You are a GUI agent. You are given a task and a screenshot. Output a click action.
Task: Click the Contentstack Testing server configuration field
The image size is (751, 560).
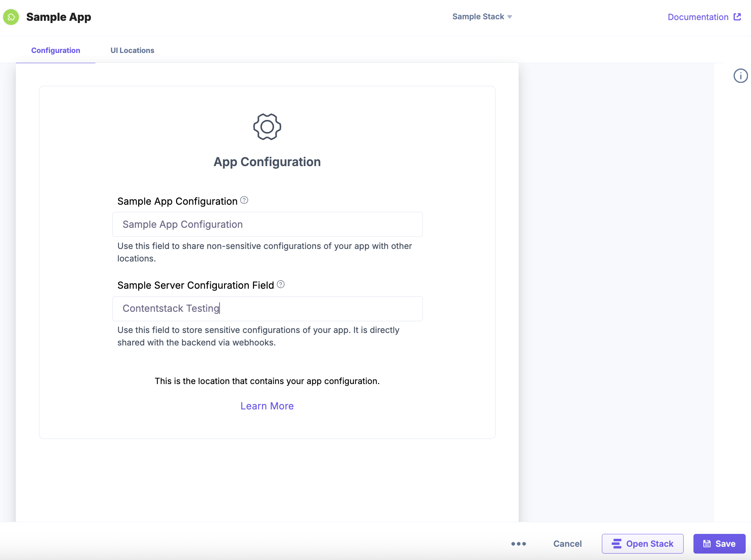[267, 308]
